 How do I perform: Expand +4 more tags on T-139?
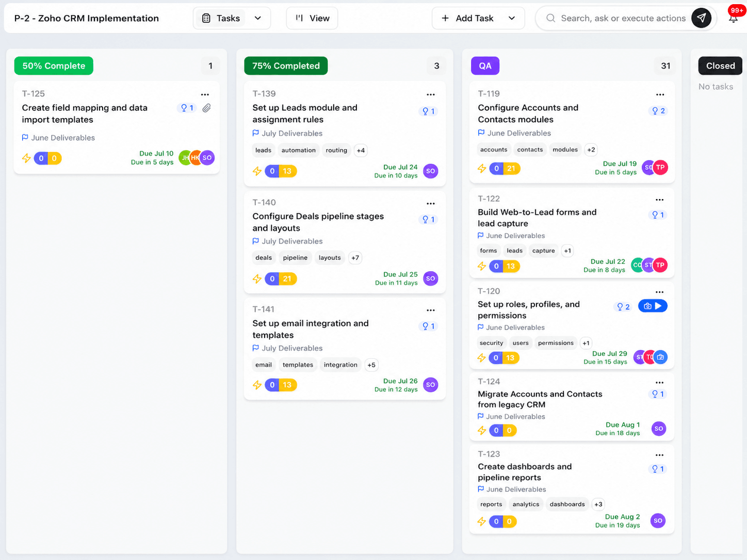coord(361,151)
